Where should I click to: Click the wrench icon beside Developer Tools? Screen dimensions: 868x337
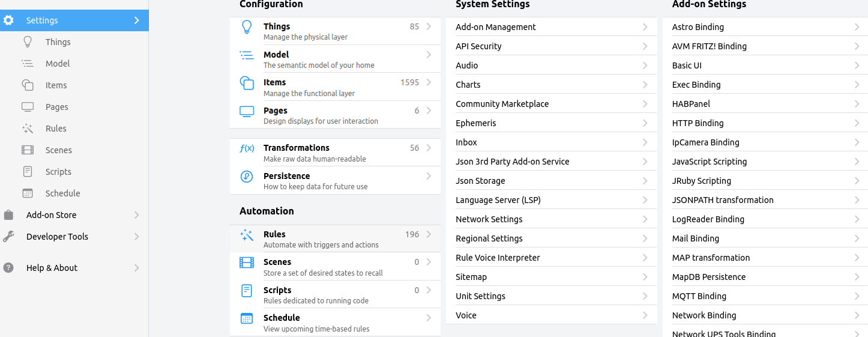[8, 237]
